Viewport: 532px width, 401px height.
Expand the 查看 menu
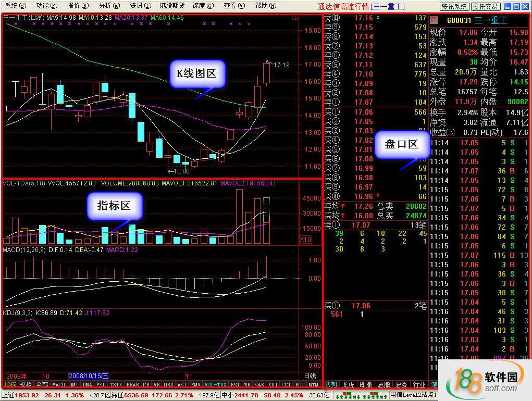(x=234, y=6)
